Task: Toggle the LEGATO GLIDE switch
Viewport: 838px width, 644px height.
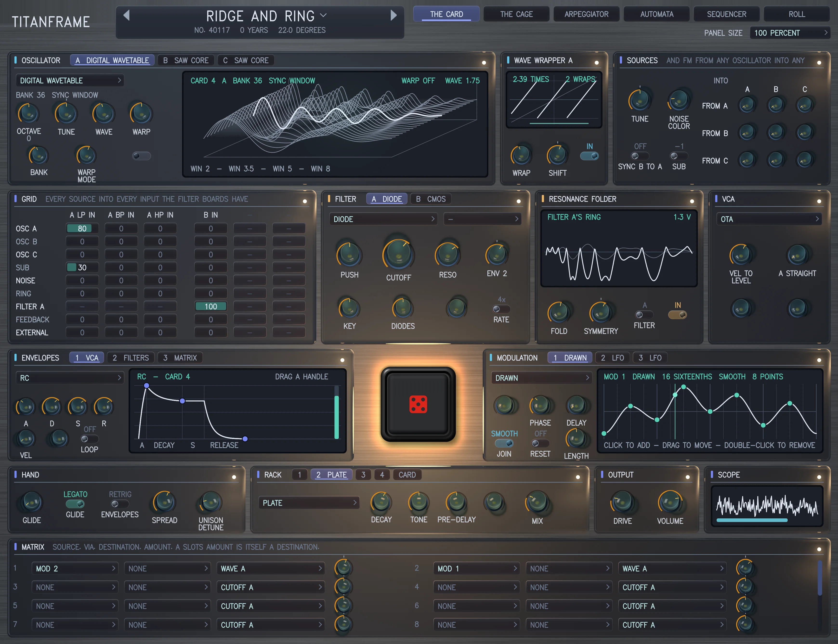Action: [75, 504]
